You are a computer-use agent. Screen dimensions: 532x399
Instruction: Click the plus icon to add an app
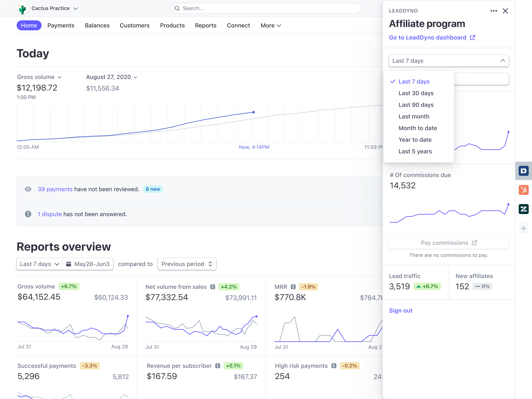[x=523, y=228]
